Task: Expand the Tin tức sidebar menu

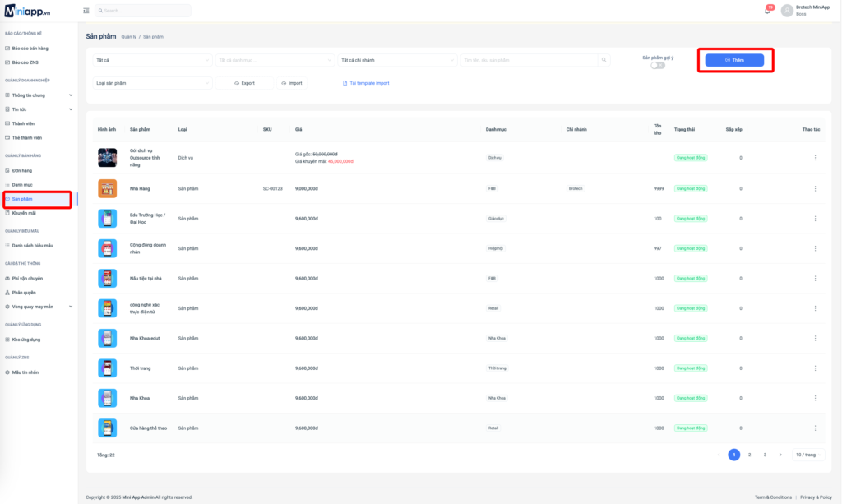Action: (39, 109)
